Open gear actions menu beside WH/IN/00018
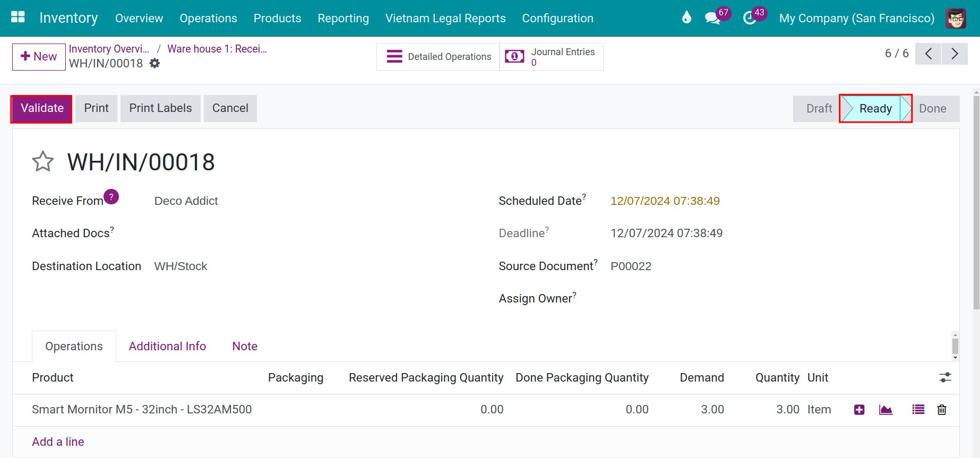The height and width of the screenshot is (458, 980). [x=154, y=63]
